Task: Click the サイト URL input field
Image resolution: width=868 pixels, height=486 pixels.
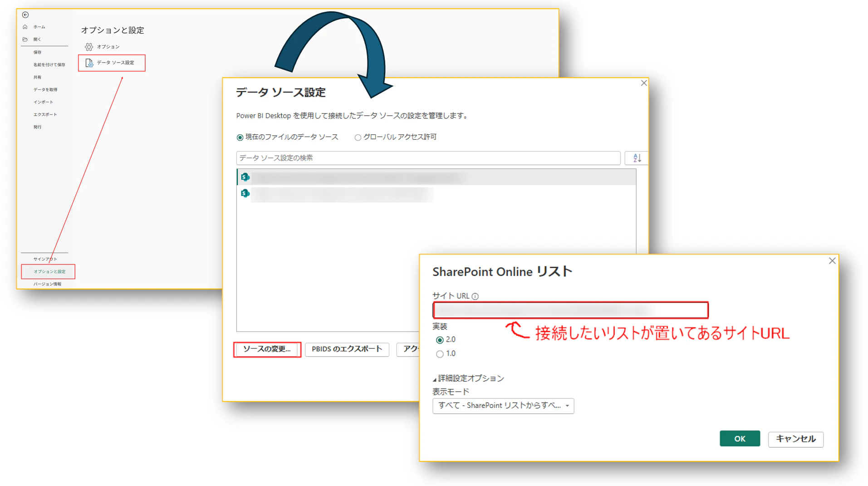Action: coord(570,310)
